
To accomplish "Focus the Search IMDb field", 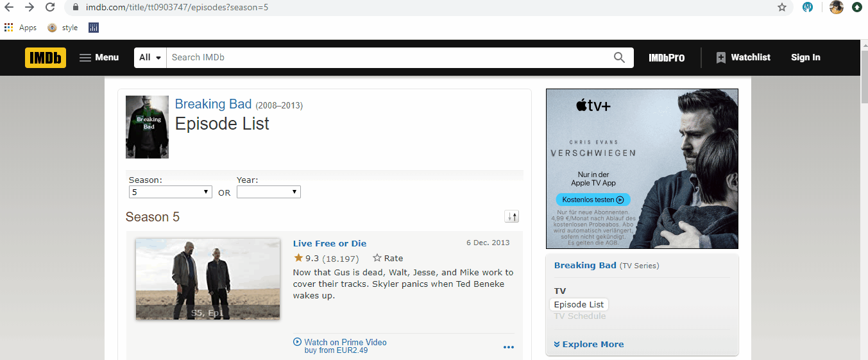I will pyautogui.click(x=387, y=57).
